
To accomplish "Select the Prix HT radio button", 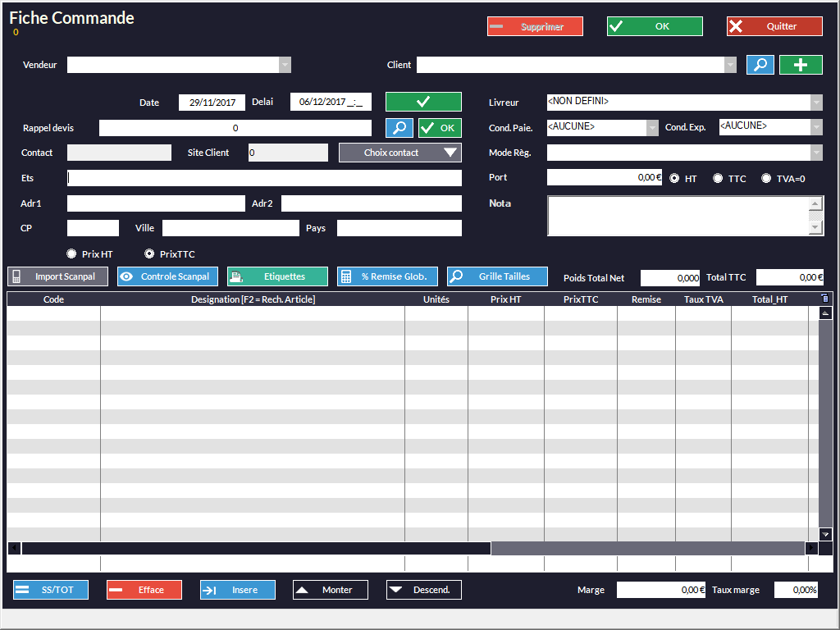I will click(71, 254).
